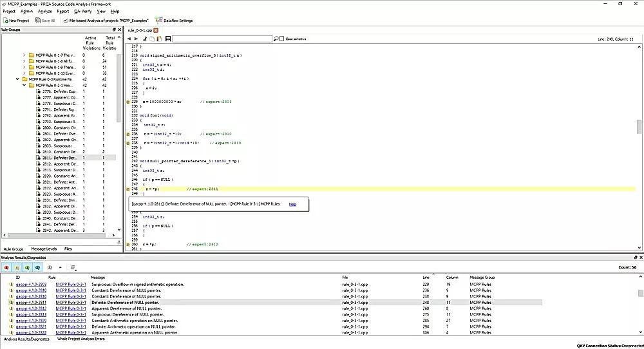Click the New Project toolbar button

17,20
